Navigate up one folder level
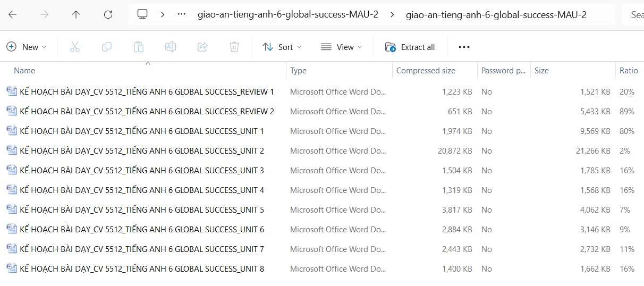The height and width of the screenshot is (286, 644). (76, 15)
